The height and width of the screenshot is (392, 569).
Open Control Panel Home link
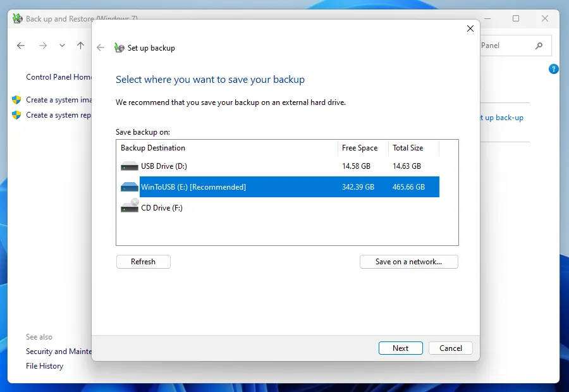tap(59, 77)
